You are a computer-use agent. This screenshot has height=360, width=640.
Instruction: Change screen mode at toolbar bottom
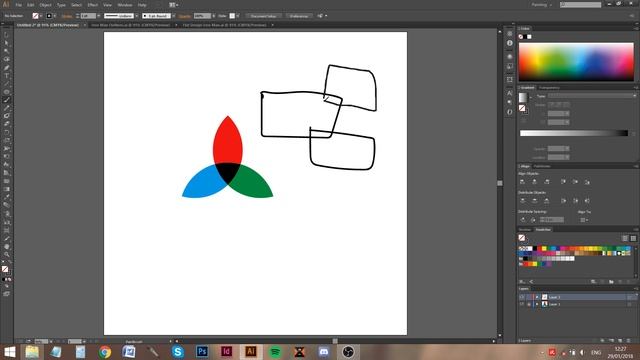pyautogui.click(x=7, y=293)
